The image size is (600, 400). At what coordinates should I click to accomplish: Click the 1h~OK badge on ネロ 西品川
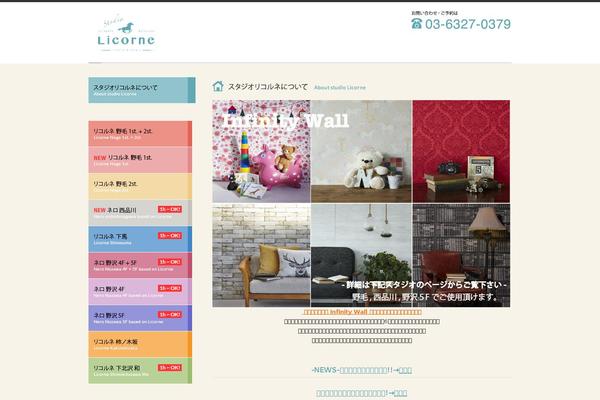170,209
